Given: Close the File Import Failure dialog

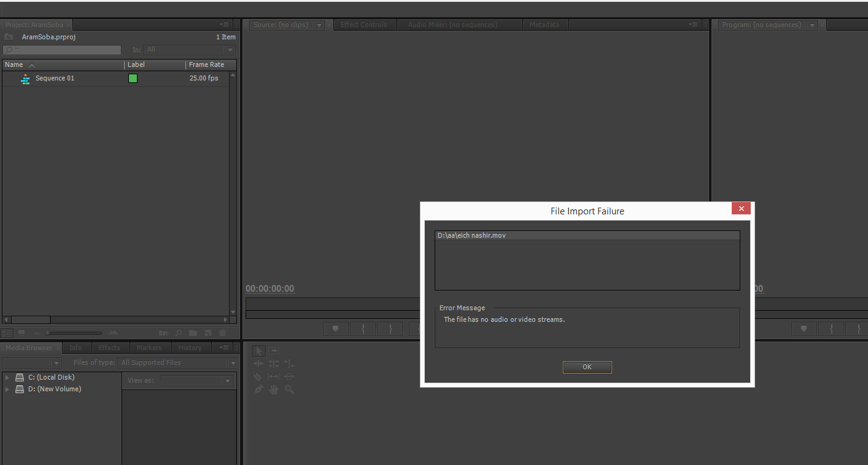Looking at the screenshot, I should [x=741, y=209].
